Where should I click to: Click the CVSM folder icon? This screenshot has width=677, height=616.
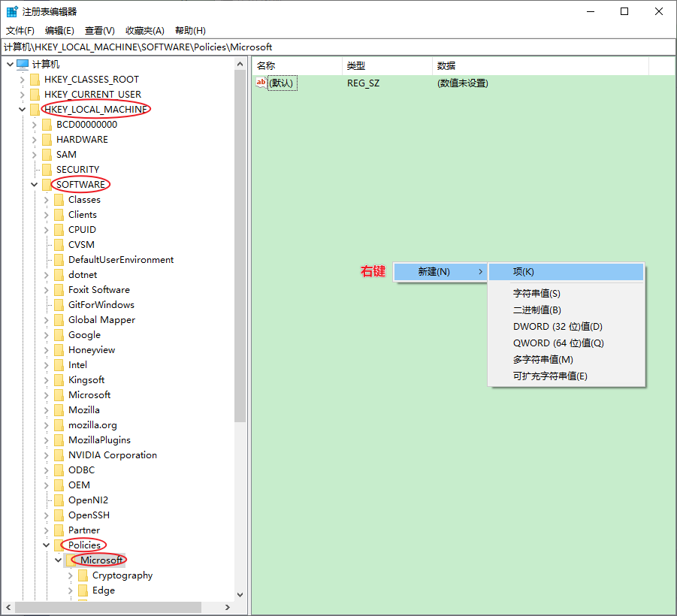[x=59, y=245]
